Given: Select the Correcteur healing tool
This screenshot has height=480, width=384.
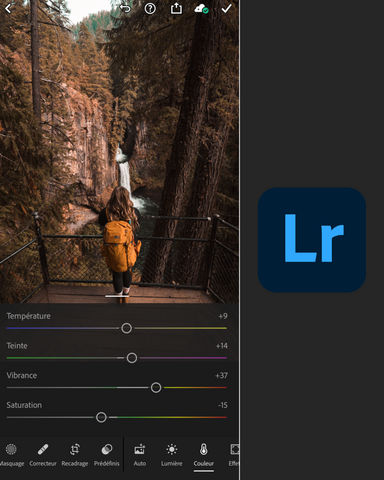Looking at the screenshot, I should pyautogui.click(x=43, y=455).
